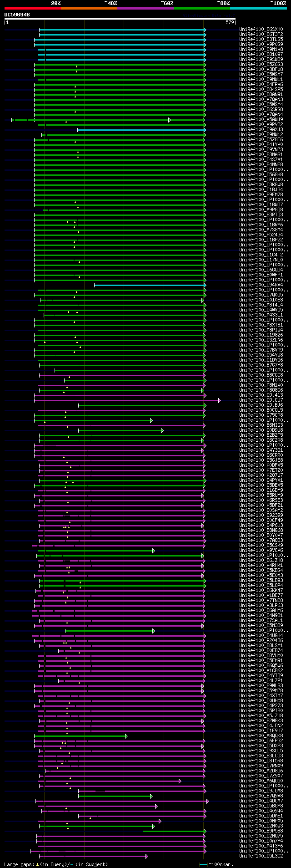
Task: Click the UniRef100_A8I4L4 hit label
Action: 261,305
